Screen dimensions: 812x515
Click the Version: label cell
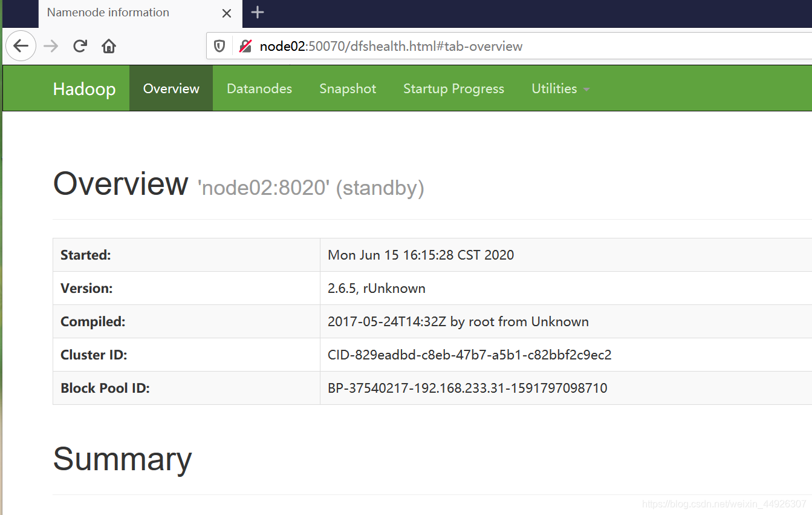tap(186, 288)
